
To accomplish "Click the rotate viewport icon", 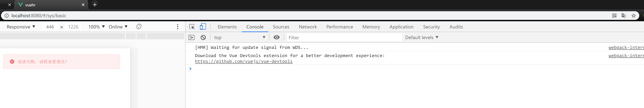I will [139, 26].
